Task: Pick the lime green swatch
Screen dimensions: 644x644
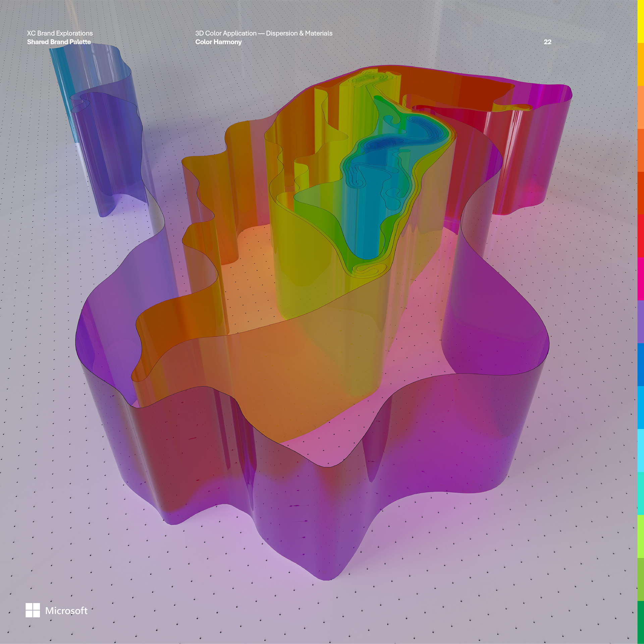Action: [x=640, y=536]
